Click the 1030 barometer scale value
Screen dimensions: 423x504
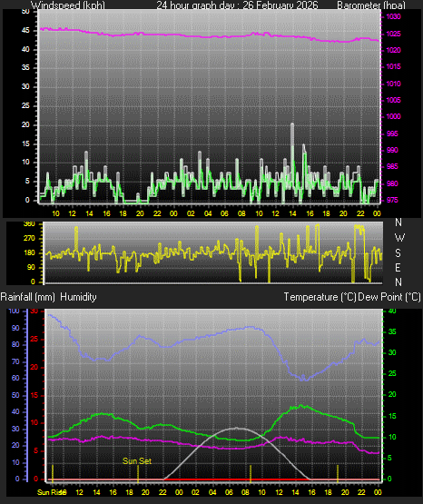coord(393,16)
